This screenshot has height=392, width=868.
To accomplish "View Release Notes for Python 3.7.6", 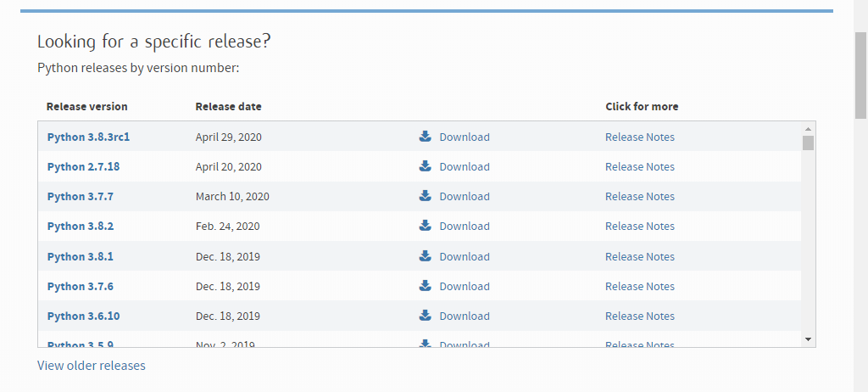I will point(640,287).
